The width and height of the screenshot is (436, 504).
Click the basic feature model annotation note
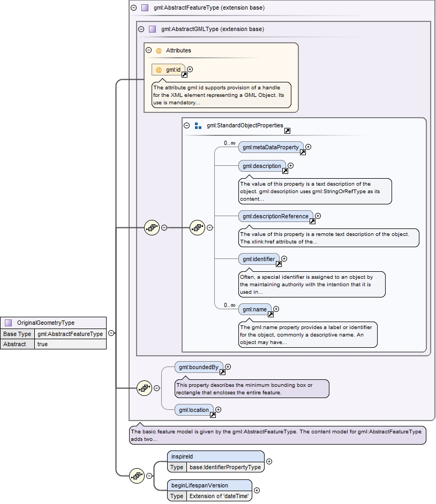point(277,435)
